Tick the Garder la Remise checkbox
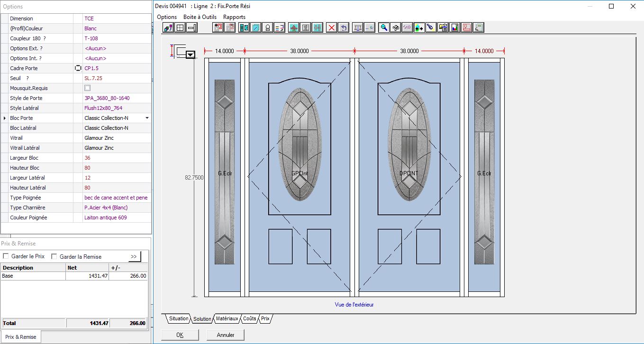 click(54, 256)
